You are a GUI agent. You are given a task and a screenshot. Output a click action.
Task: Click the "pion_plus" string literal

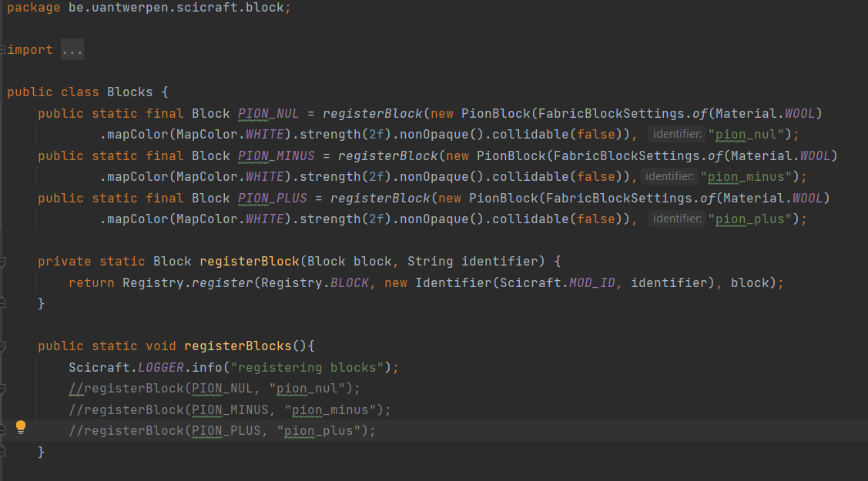pyautogui.click(x=751, y=218)
